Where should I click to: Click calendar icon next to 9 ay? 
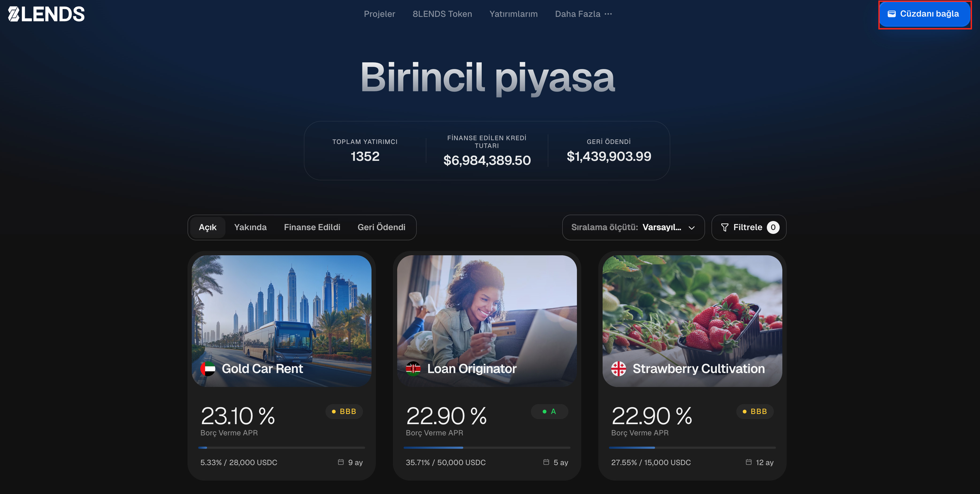(x=341, y=462)
